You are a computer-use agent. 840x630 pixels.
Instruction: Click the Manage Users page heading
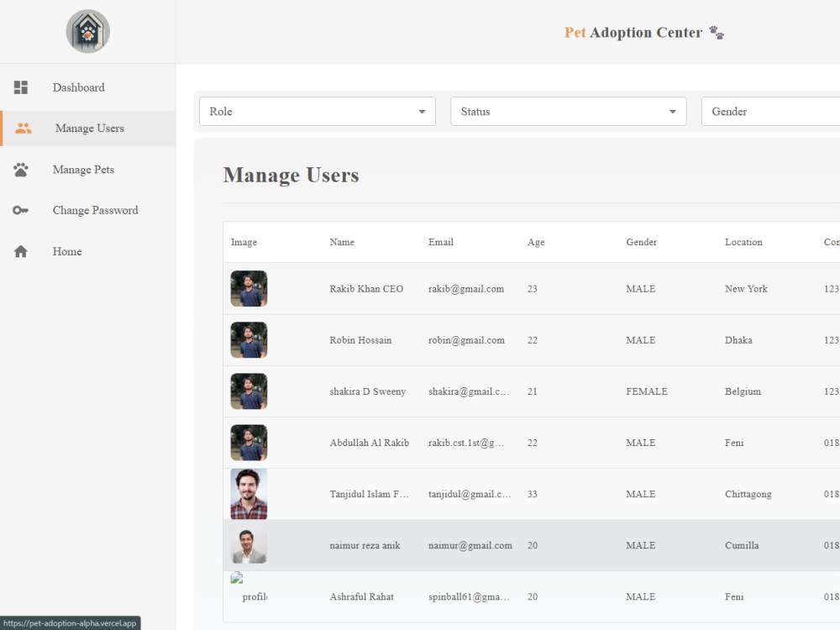click(291, 176)
